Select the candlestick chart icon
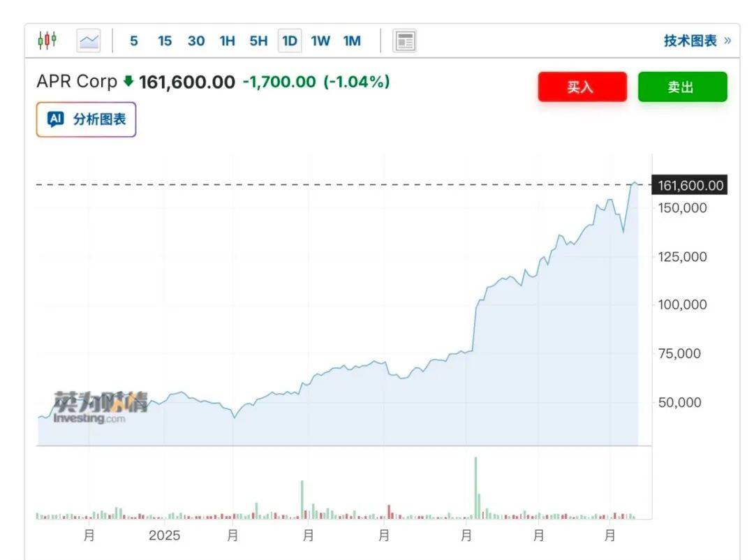The image size is (754, 560). (47, 40)
